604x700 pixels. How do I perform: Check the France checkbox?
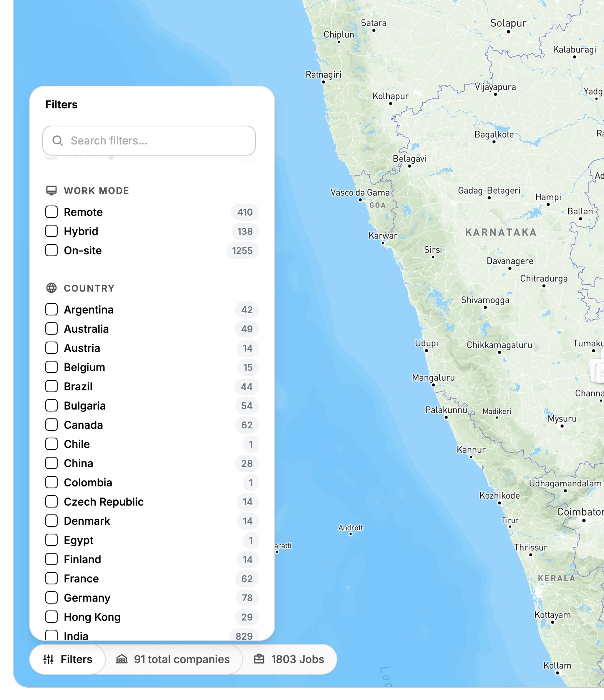pos(51,579)
